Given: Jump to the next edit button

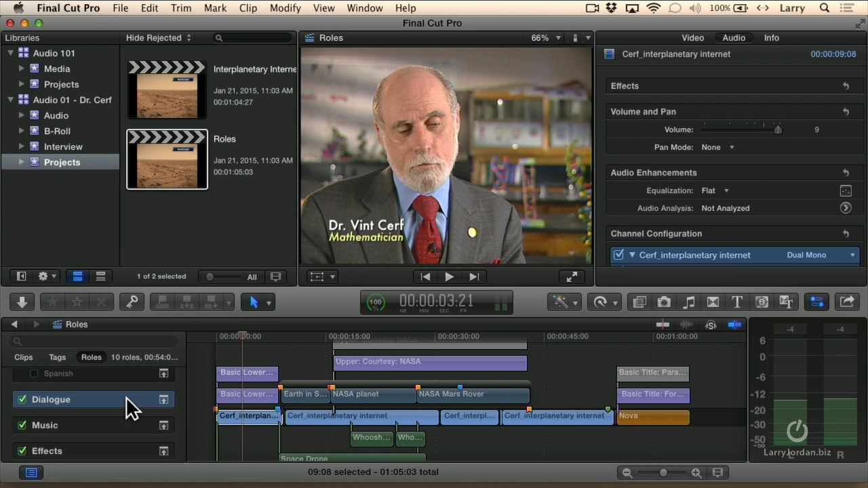Looking at the screenshot, I should tap(473, 277).
